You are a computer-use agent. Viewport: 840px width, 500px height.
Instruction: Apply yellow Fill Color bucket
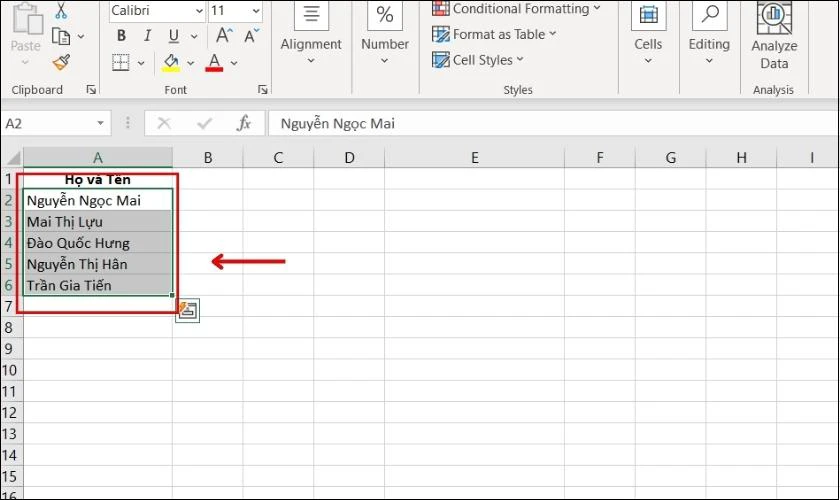(171, 63)
